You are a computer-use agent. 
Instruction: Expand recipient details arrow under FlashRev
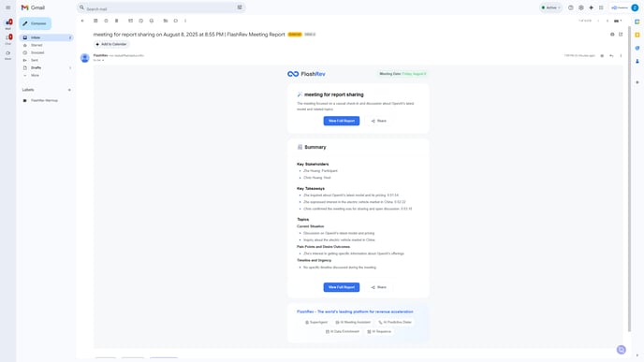tap(103, 60)
